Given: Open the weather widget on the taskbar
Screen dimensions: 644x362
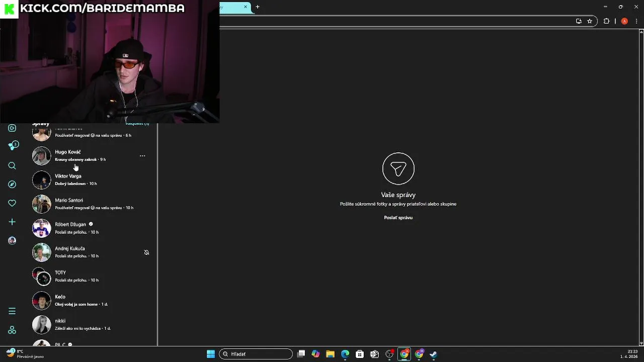Looking at the screenshot, I should (x=25, y=354).
